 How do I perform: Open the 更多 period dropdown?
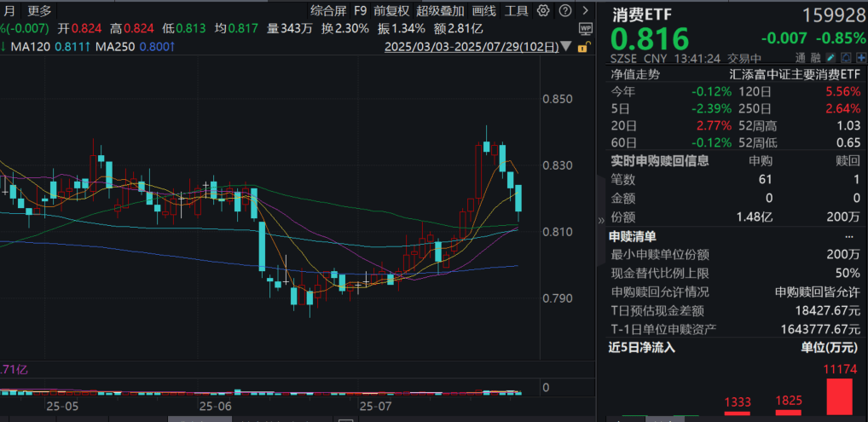pos(38,10)
